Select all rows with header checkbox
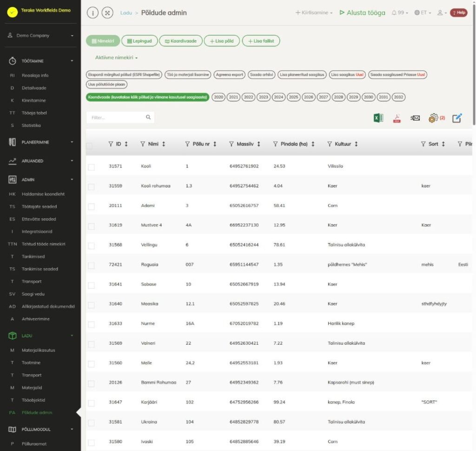 pyautogui.click(x=89, y=146)
